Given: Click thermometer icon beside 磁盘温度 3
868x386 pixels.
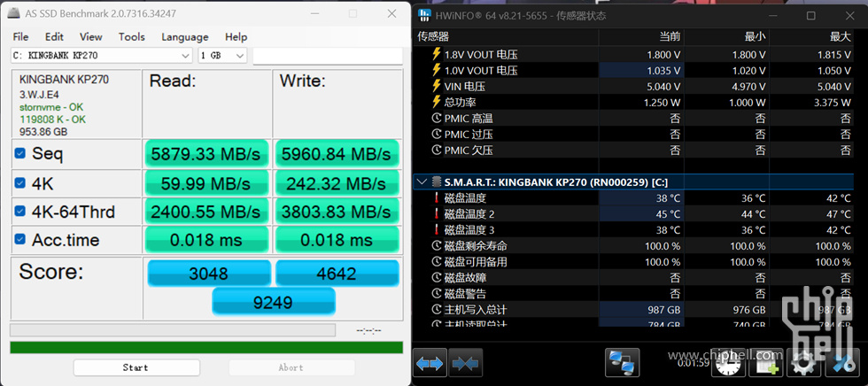Looking at the screenshot, I should (436, 230).
